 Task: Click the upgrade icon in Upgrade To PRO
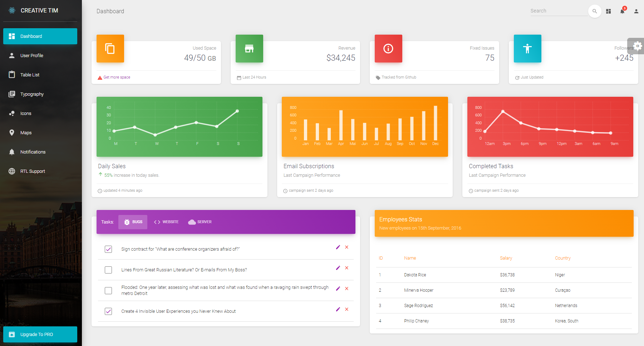(x=12, y=335)
